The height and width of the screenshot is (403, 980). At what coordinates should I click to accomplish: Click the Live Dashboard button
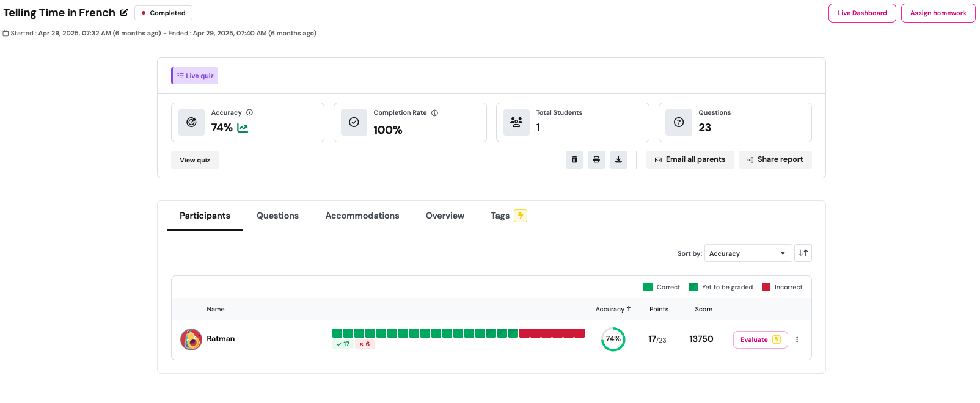(x=861, y=13)
